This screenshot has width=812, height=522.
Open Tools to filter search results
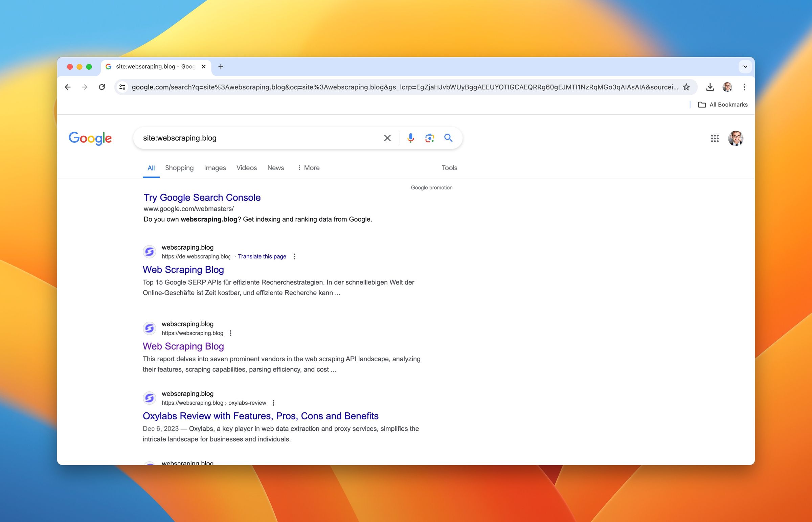click(x=449, y=168)
